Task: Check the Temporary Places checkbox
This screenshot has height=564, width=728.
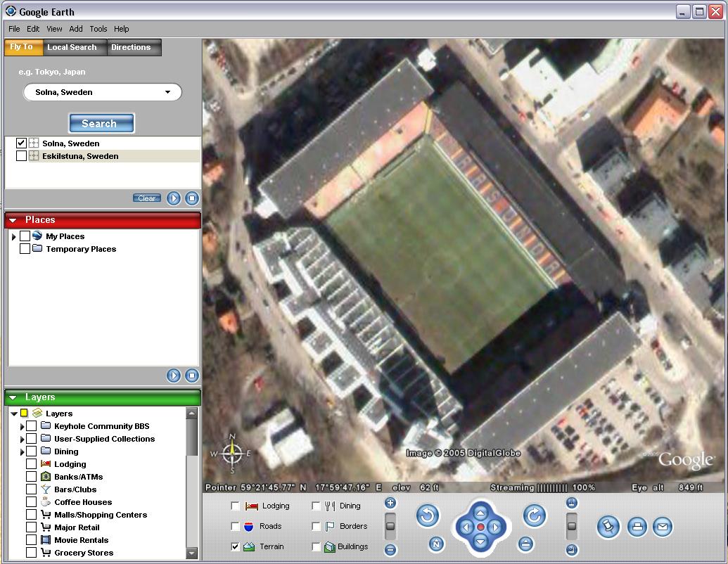Action: 25,249
